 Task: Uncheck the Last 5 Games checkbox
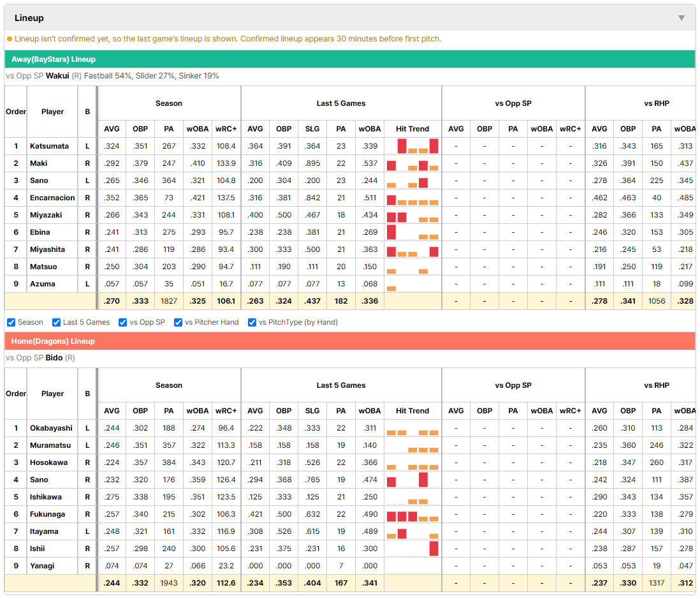pos(56,322)
